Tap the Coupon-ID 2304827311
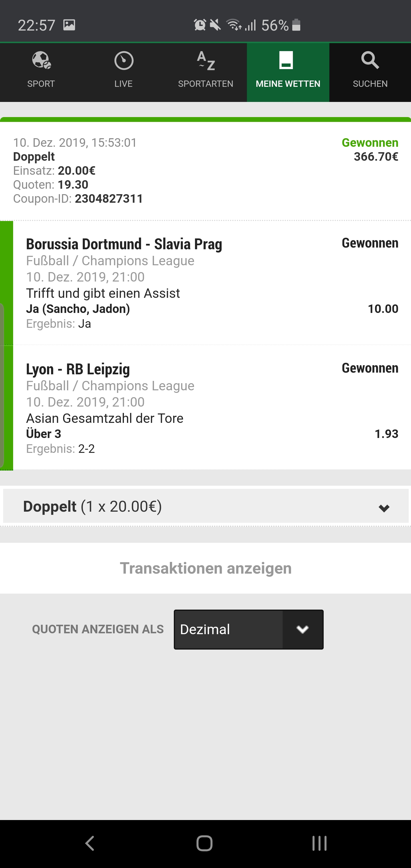Screen dimensions: 411x868 click(108, 199)
